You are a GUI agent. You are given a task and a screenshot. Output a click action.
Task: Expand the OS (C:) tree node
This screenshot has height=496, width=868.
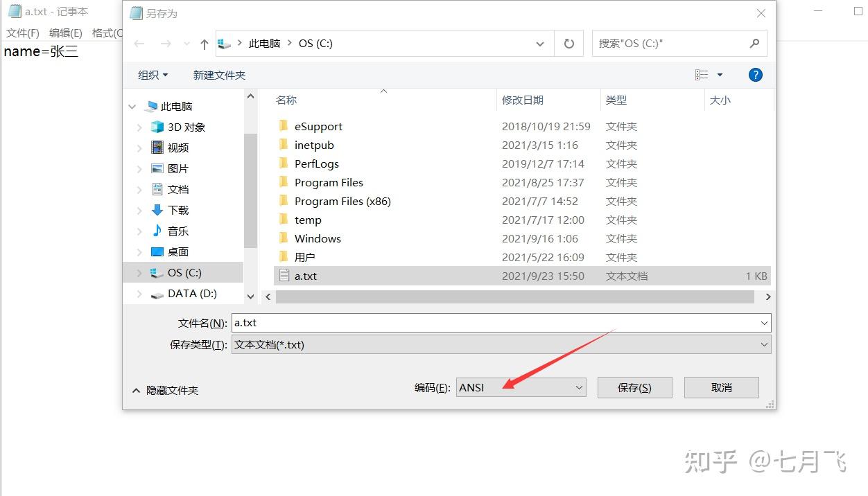[138, 272]
